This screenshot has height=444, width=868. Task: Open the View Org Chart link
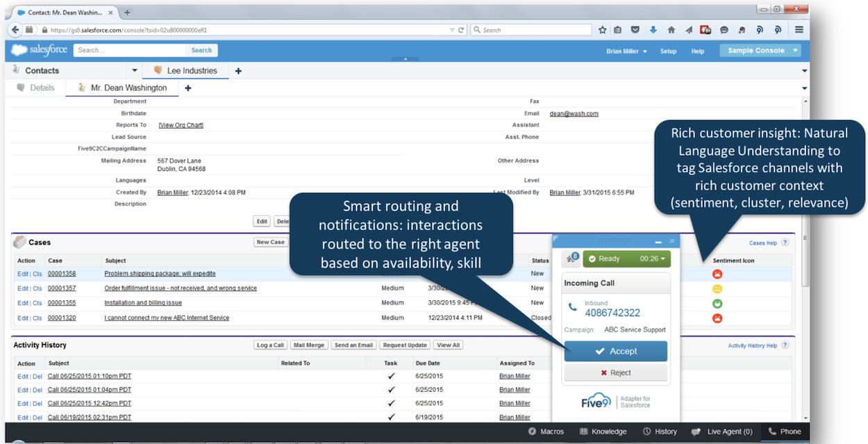point(181,125)
